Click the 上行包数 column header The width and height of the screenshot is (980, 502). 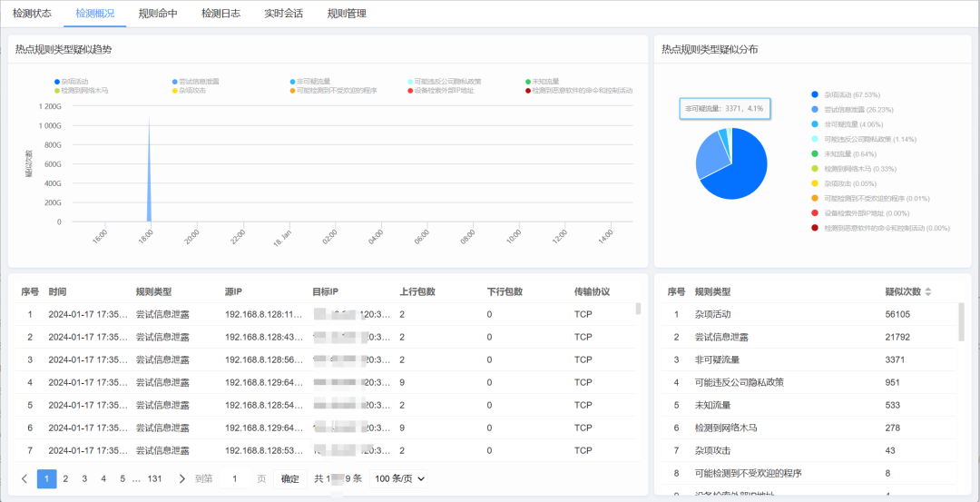click(x=417, y=292)
